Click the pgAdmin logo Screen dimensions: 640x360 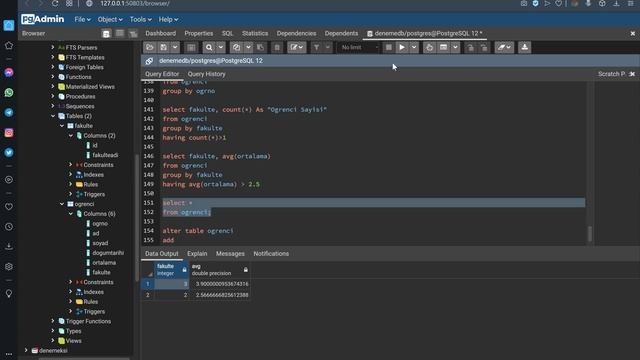(x=43, y=19)
